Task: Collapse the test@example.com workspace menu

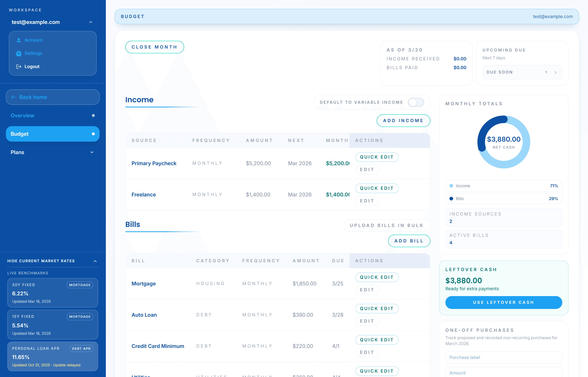Action: 91,22
